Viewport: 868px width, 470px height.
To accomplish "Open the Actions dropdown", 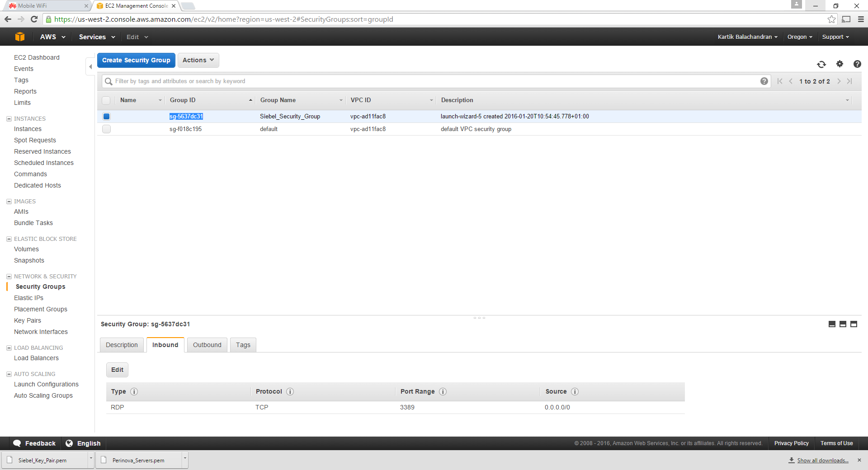I will tap(198, 60).
